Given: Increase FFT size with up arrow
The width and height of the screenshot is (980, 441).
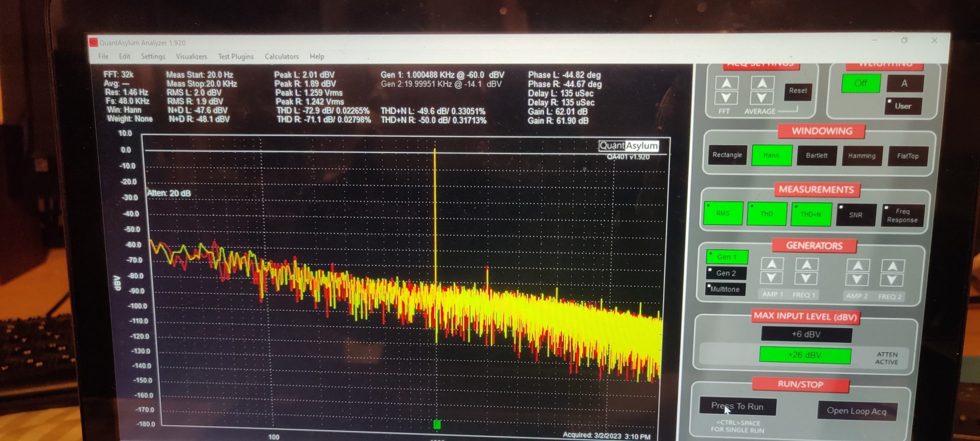Looking at the screenshot, I should [x=726, y=83].
